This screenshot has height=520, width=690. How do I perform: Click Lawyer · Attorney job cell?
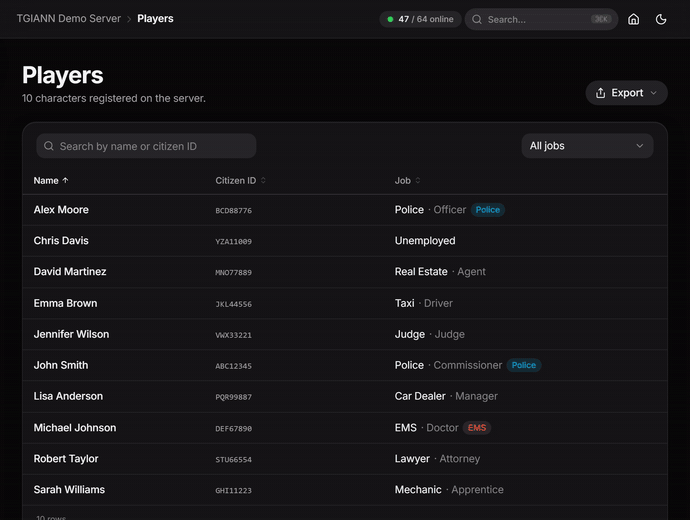click(437, 459)
